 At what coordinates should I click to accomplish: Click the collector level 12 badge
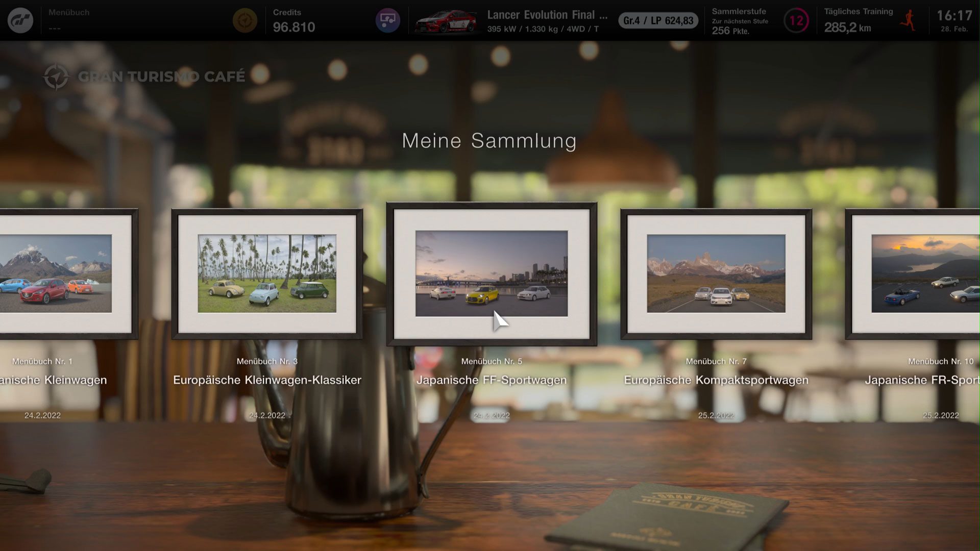796,21
